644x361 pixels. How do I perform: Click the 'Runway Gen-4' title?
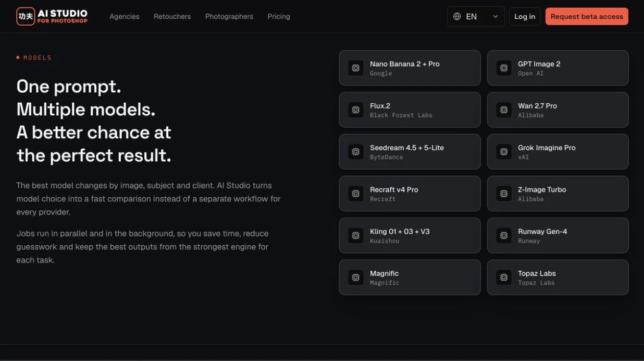coord(542,232)
